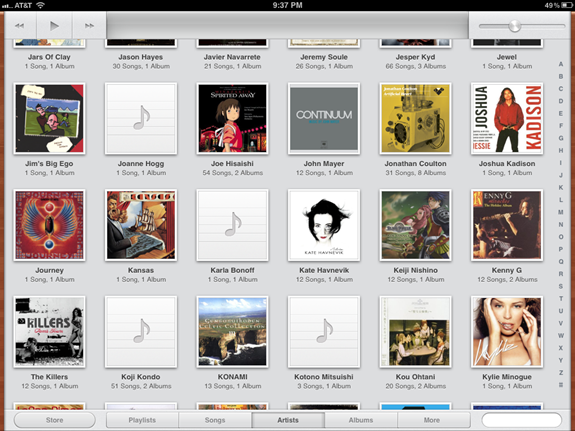Switch to the Playlists tab

[142, 420]
